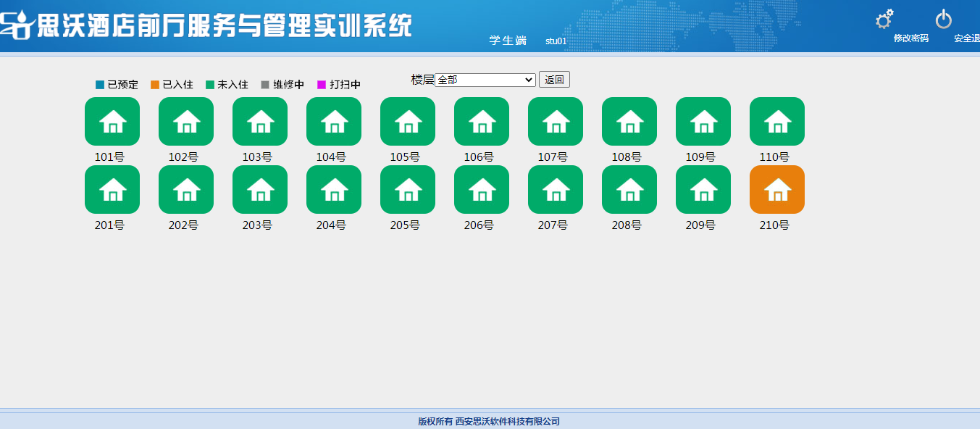Open room 110 green house icon

pos(777,121)
